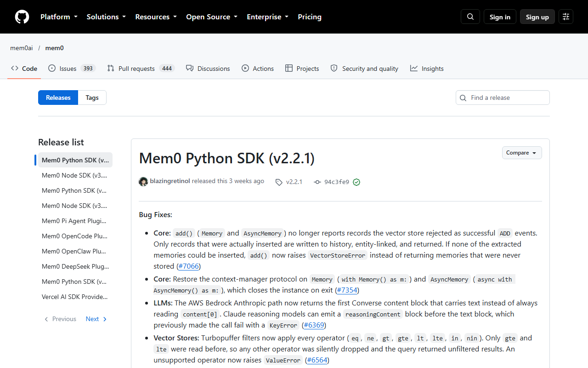Go to the Pricing page
Image resolution: width=588 pixels, height=368 pixels.
[x=310, y=17]
